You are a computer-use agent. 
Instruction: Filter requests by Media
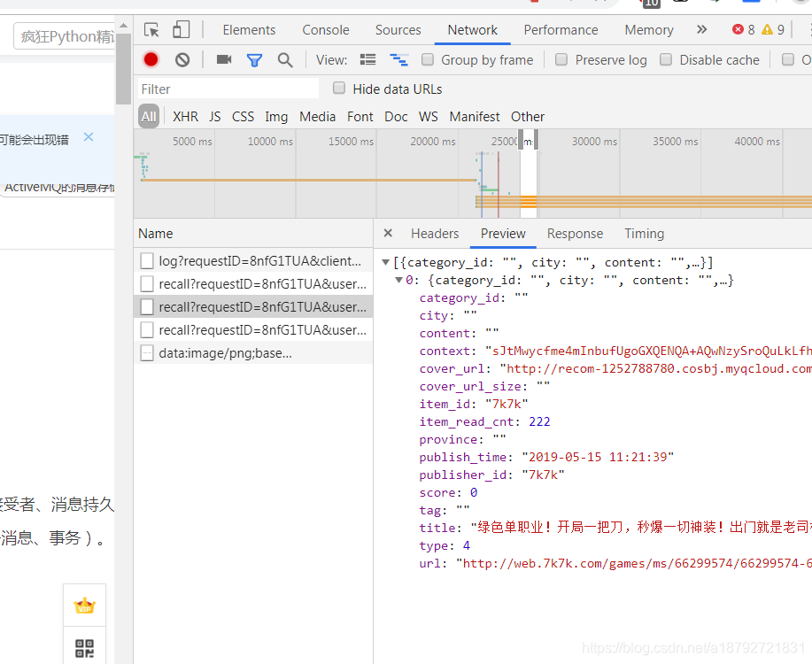[x=317, y=117]
